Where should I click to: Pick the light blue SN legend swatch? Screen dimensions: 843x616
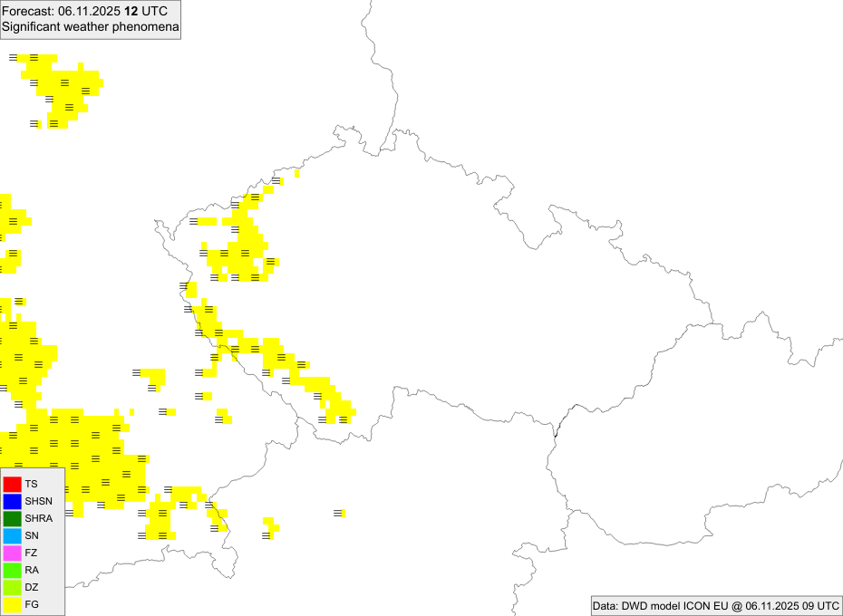point(12,535)
